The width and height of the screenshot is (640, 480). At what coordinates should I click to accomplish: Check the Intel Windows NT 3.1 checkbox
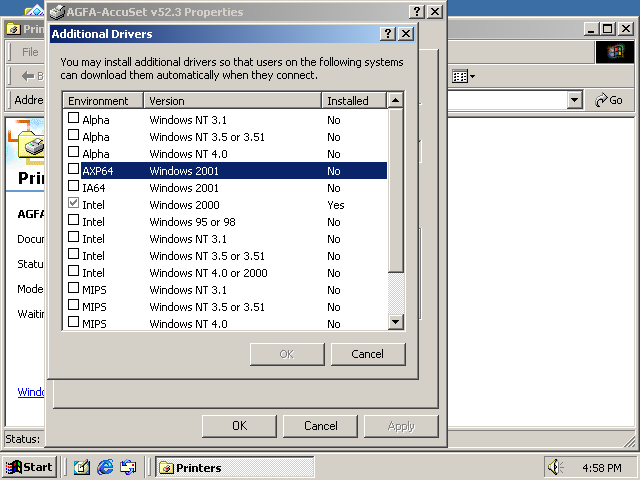[x=73, y=237]
